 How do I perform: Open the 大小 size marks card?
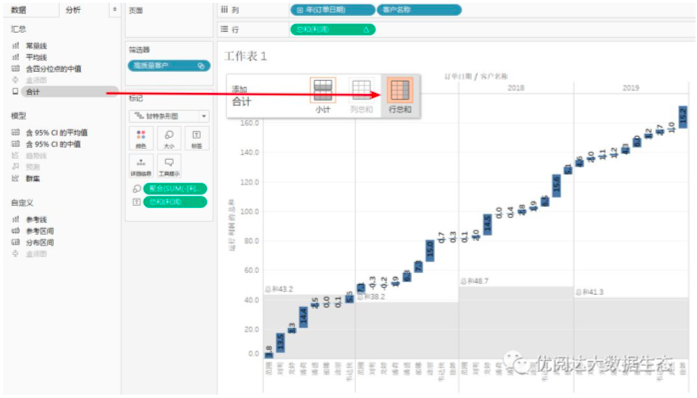pyautogui.click(x=169, y=138)
